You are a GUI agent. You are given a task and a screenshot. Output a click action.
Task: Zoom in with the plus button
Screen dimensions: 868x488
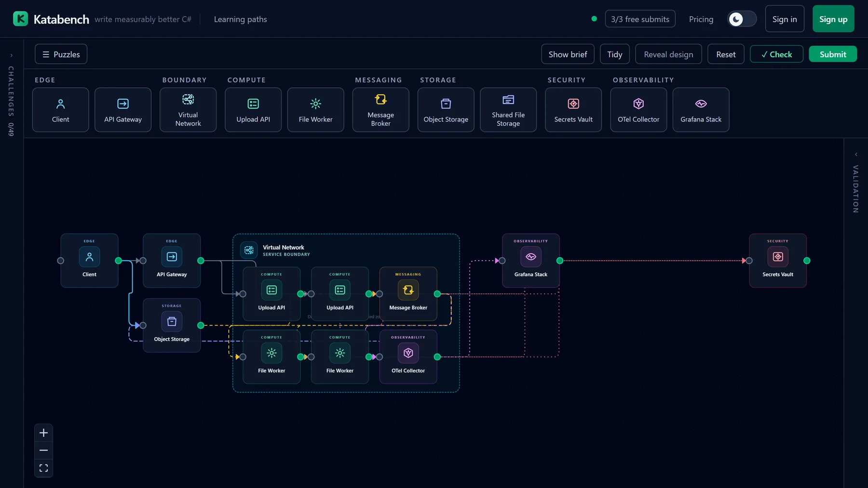click(x=43, y=433)
